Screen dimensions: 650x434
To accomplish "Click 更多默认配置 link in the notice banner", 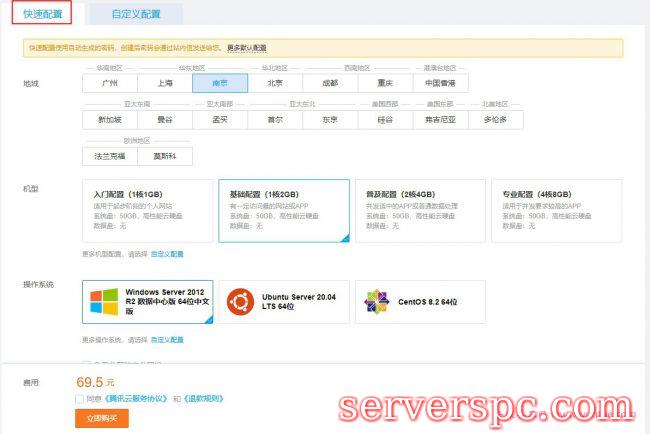I will [x=246, y=47].
